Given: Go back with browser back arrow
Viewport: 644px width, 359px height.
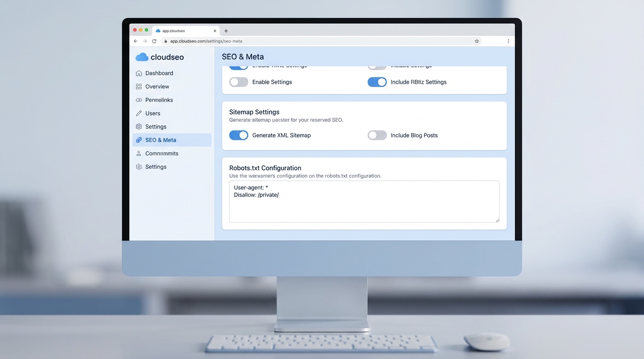Looking at the screenshot, I should (x=136, y=41).
